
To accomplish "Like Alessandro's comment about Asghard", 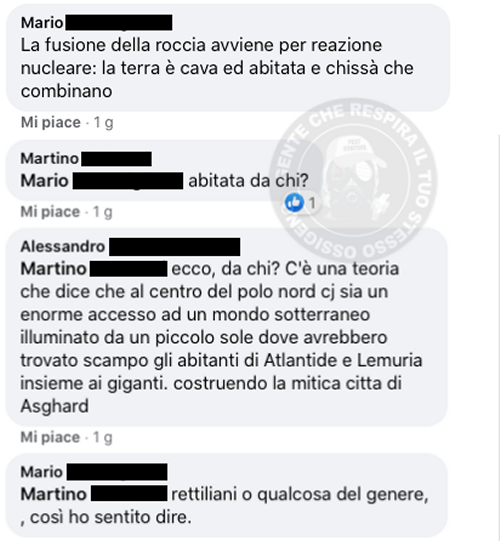I will click(x=50, y=437).
